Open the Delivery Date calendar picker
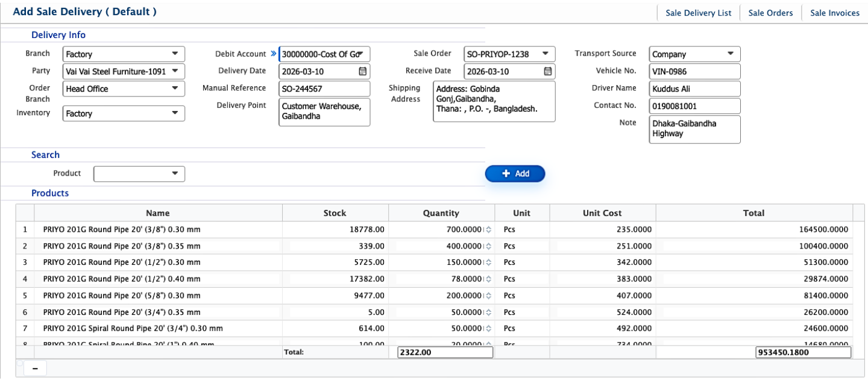 tap(362, 71)
